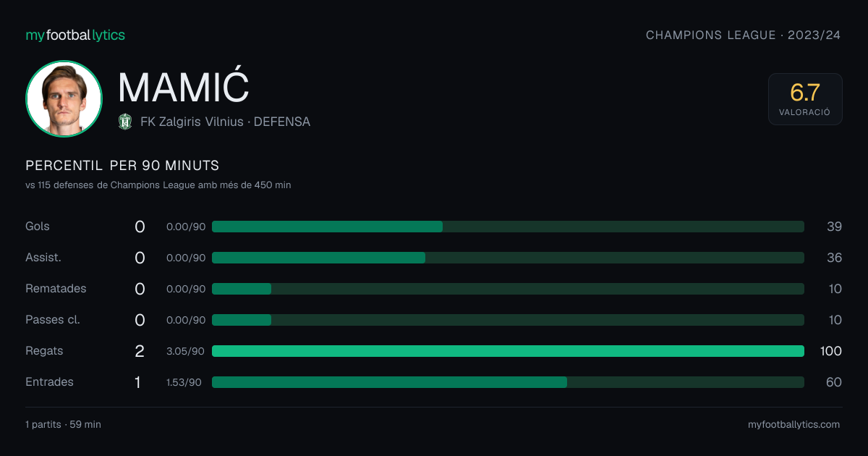Click the 1 partits · 59 min footer text

(x=63, y=425)
